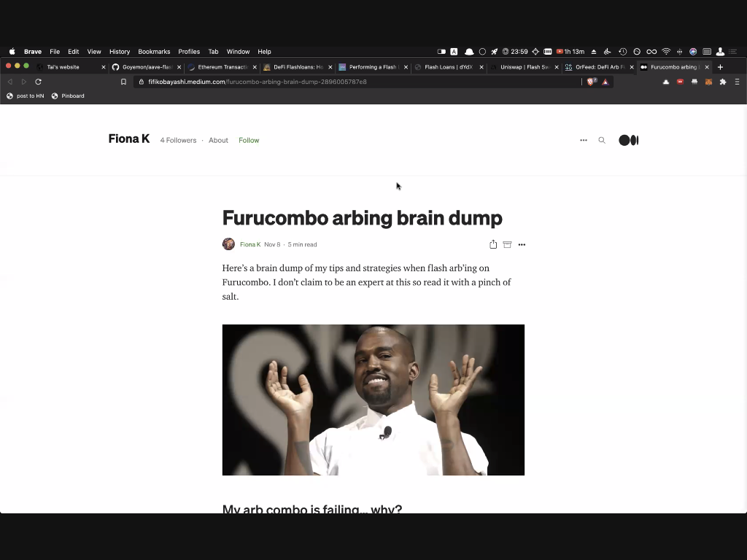Viewport: 747px width, 560px height.
Task: Click the address bar URL
Action: [258, 82]
